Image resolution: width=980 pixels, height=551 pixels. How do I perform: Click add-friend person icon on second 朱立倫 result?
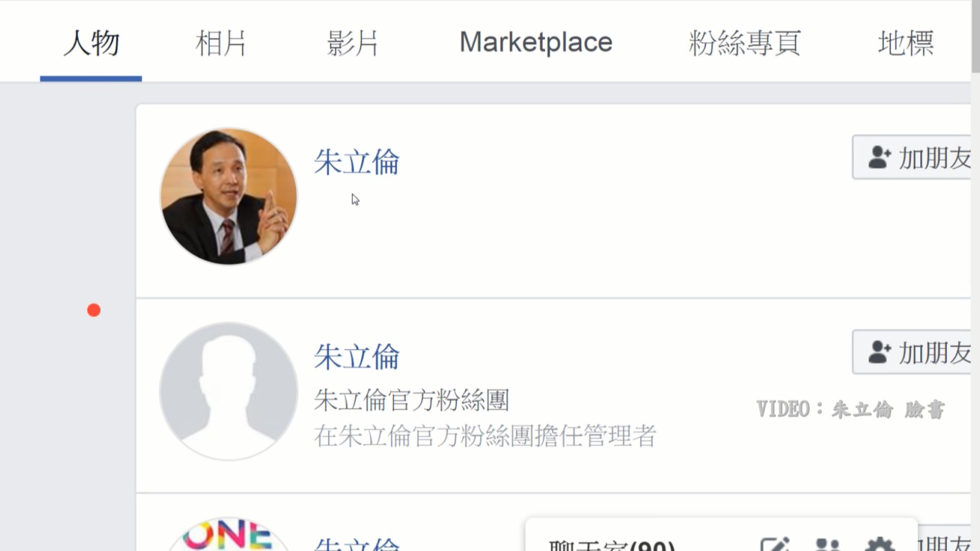[879, 352]
